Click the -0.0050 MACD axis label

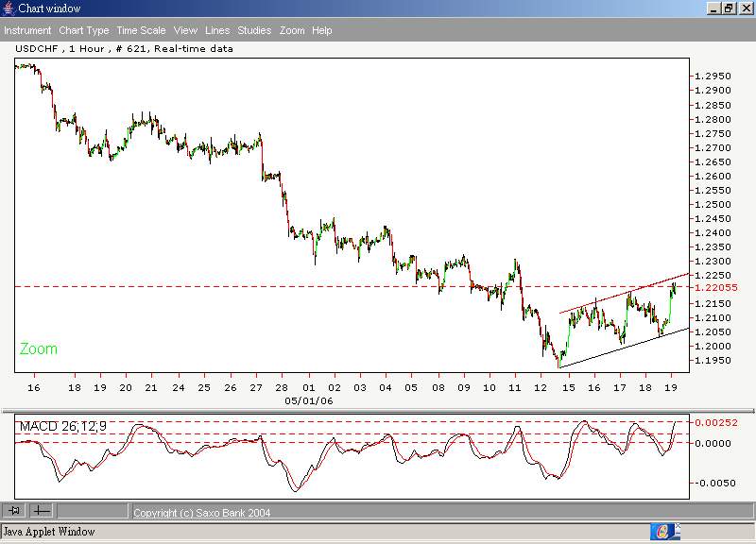click(x=715, y=484)
